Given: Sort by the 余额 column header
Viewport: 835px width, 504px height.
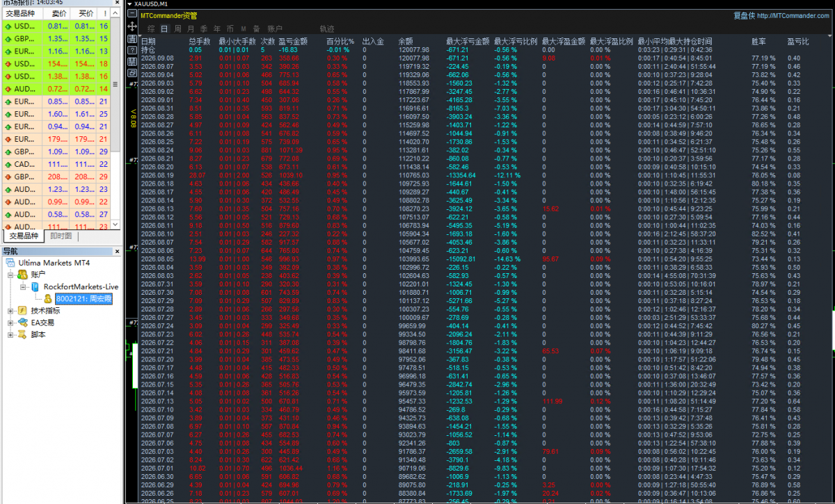Looking at the screenshot, I should (x=406, y=42).
